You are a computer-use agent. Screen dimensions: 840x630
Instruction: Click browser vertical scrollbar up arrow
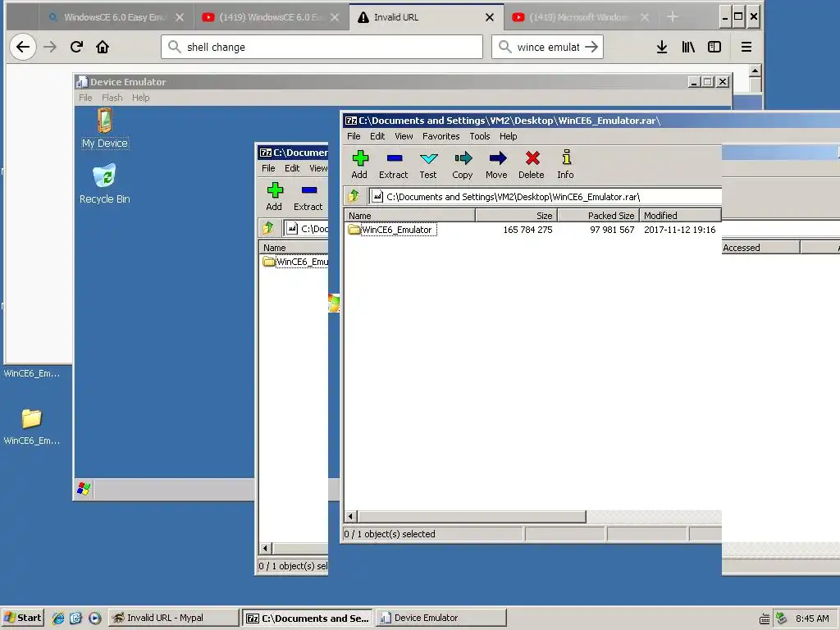[x=755, y=71]
